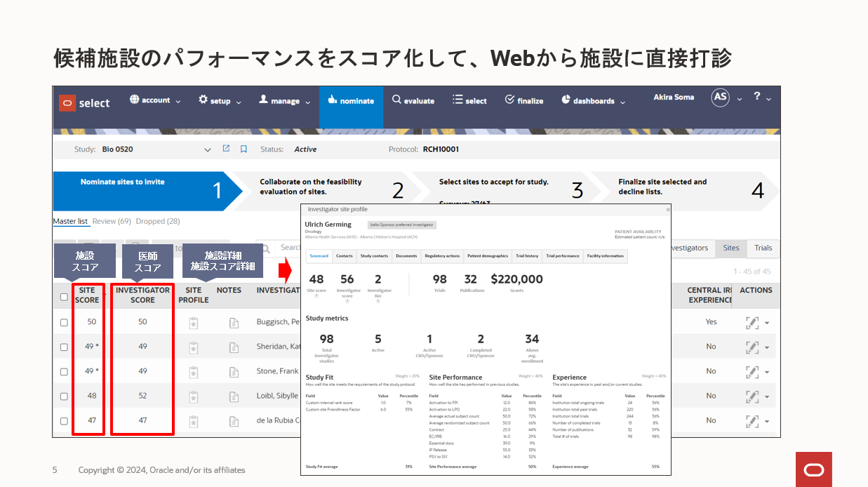Click the investigator tier help icon
The width and height of the screenshot is (868, 487).
[378, 301]
